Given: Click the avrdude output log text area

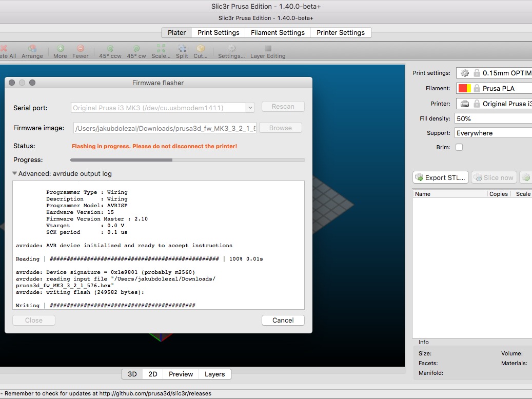Looking at the screenshot, I should pos(159,245).
